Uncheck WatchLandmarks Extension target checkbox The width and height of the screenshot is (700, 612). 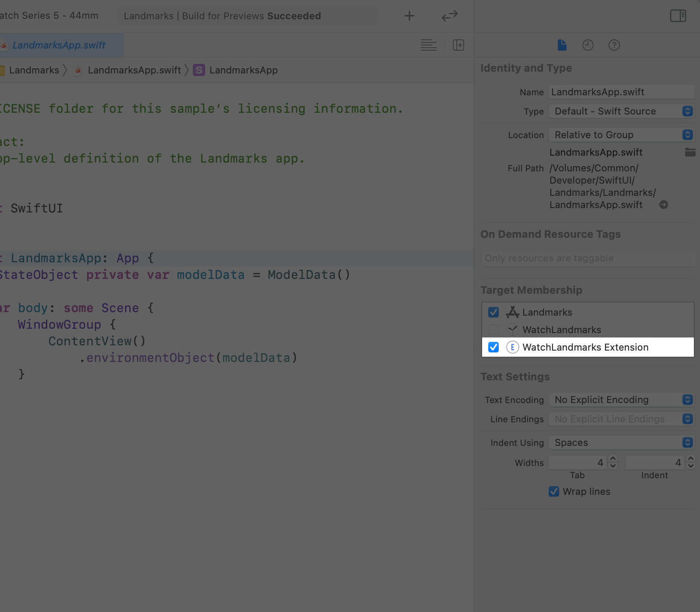click(x=493, y=347)
